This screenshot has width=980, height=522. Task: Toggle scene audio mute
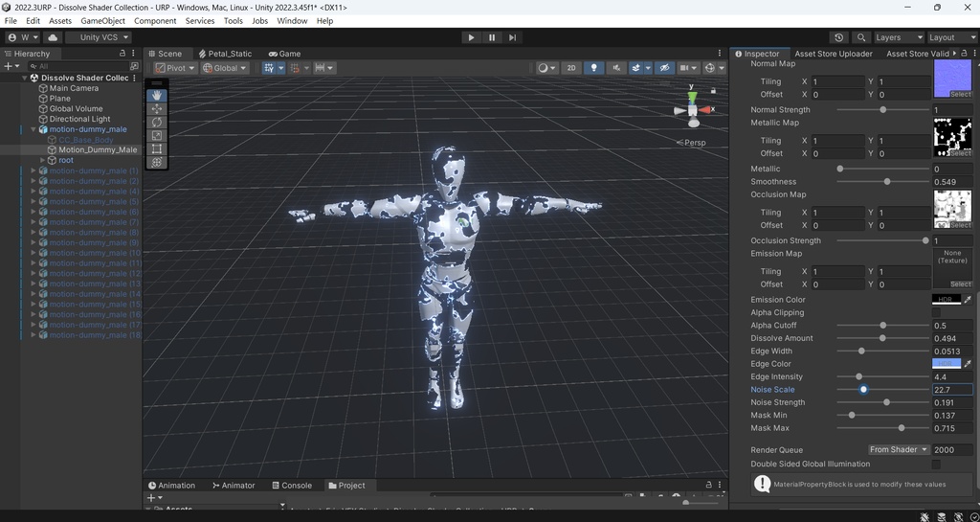tap(616, 68)
